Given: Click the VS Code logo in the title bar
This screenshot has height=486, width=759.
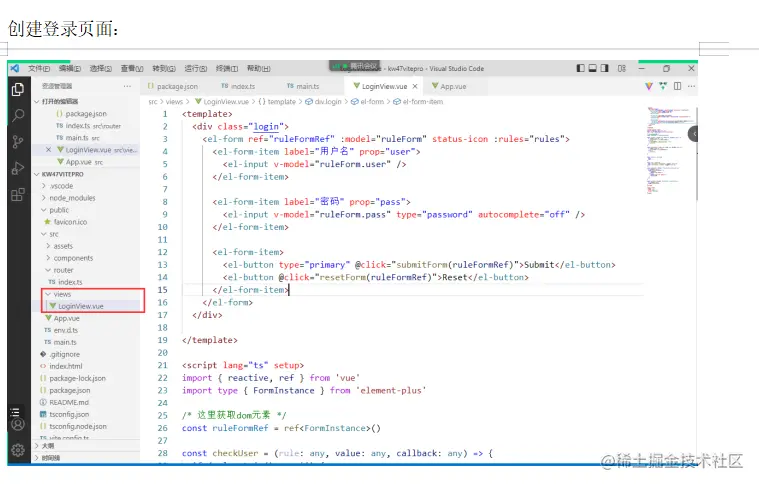Looking at the screenshot, I should click(15, 68).
